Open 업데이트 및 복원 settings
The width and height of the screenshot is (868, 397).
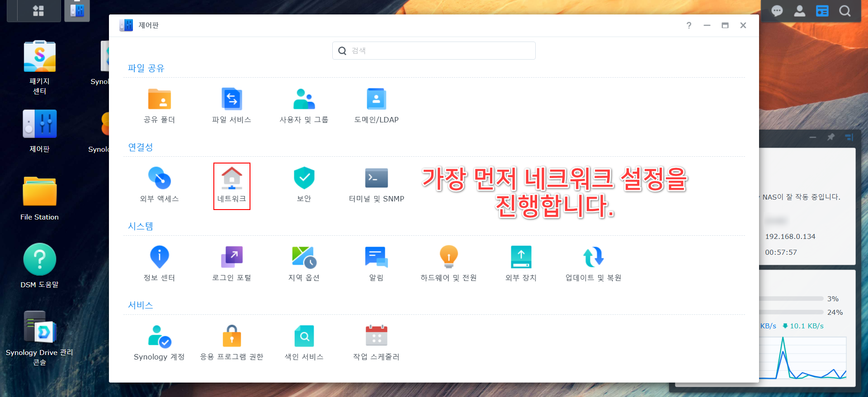(x=593, y=265)
